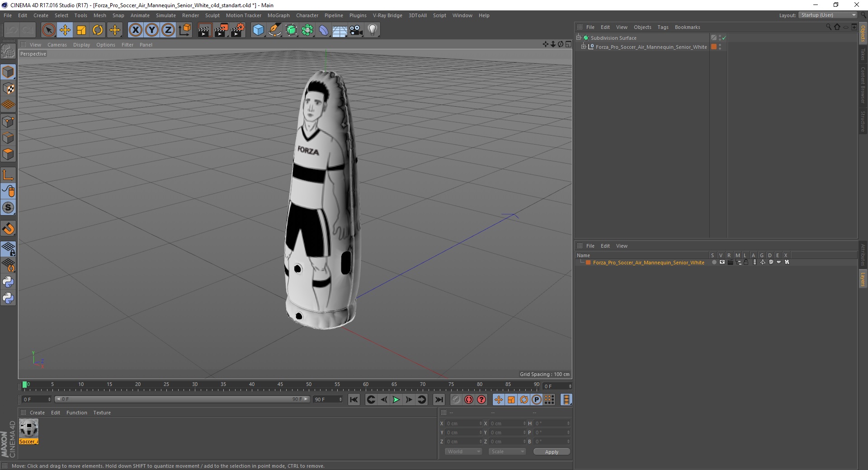Open the Layers panel View menu
The image size is (868, 470).
tap(622, 246)
